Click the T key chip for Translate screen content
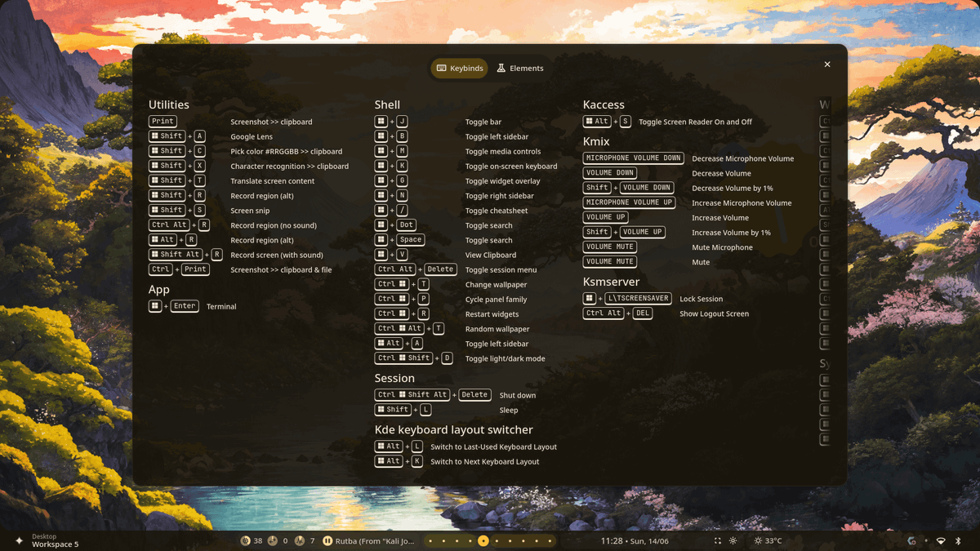Viewport: 980px width, 551px height. tap(199, 180)
